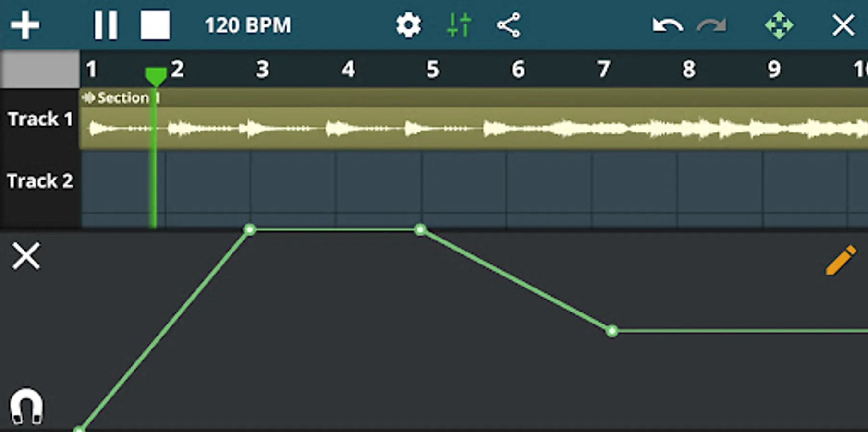
Task: Select the Section 1 clip label
Action: coord(122,97)
